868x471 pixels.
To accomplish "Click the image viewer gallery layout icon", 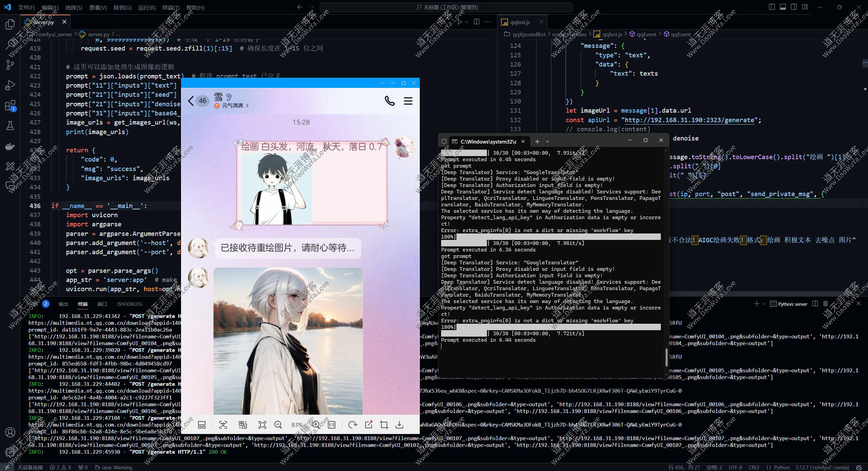I will (202, 425).
